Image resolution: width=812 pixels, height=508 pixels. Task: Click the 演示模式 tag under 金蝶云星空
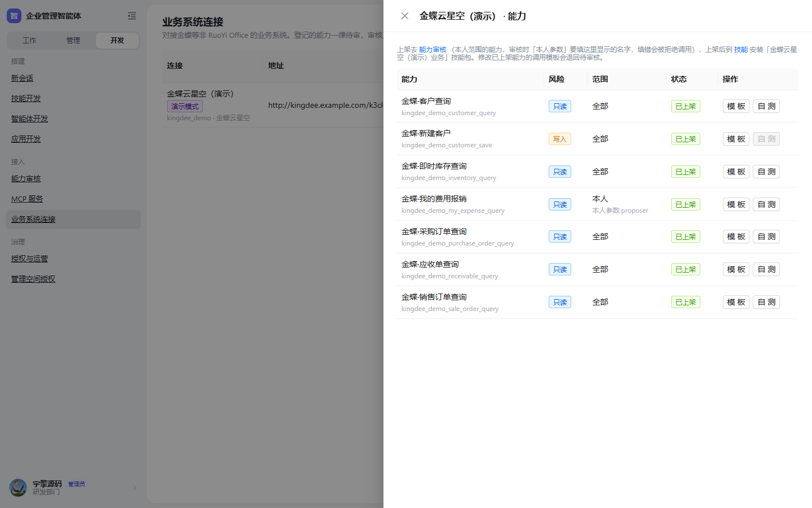pyautogui.click(x=185, y=106)
